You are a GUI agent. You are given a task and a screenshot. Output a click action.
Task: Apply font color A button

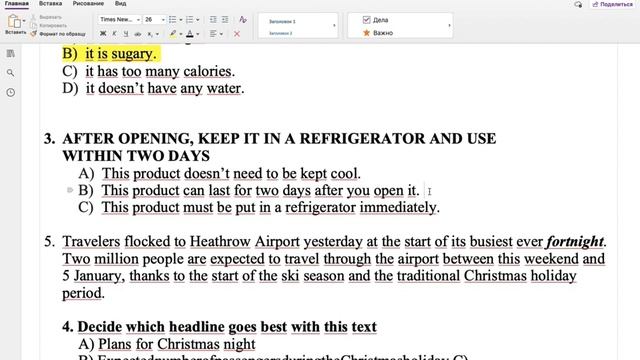(x=190, y=34)
